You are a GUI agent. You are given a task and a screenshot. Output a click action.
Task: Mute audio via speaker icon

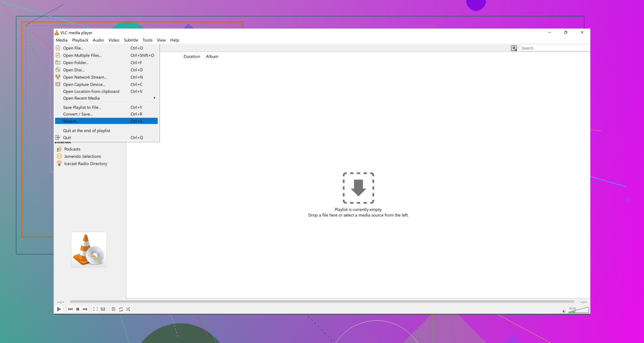point(564,311)
